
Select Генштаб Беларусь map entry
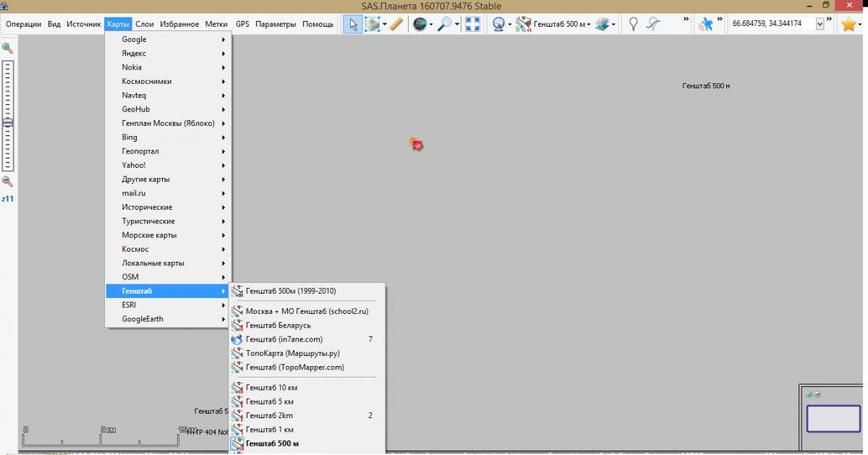pos(278,326)
